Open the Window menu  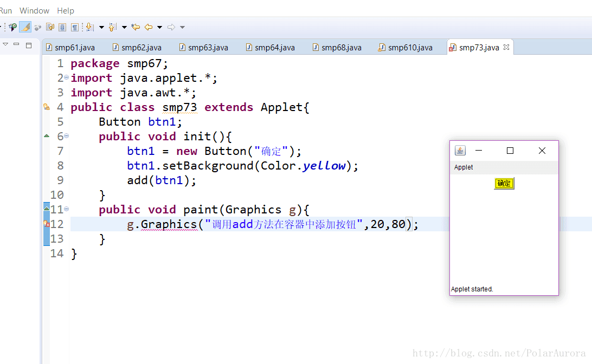34,10
